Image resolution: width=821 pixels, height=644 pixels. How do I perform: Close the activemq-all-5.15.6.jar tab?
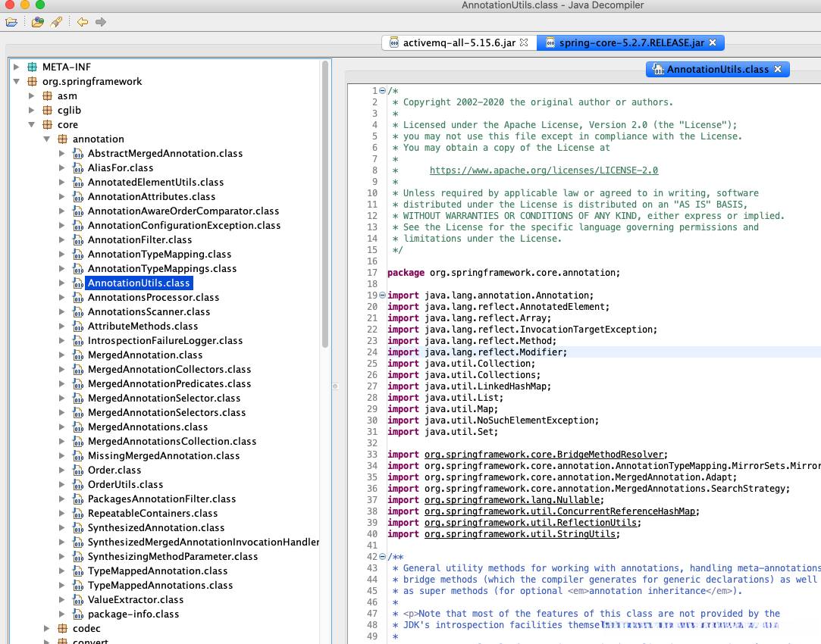[x=523, y=43]
